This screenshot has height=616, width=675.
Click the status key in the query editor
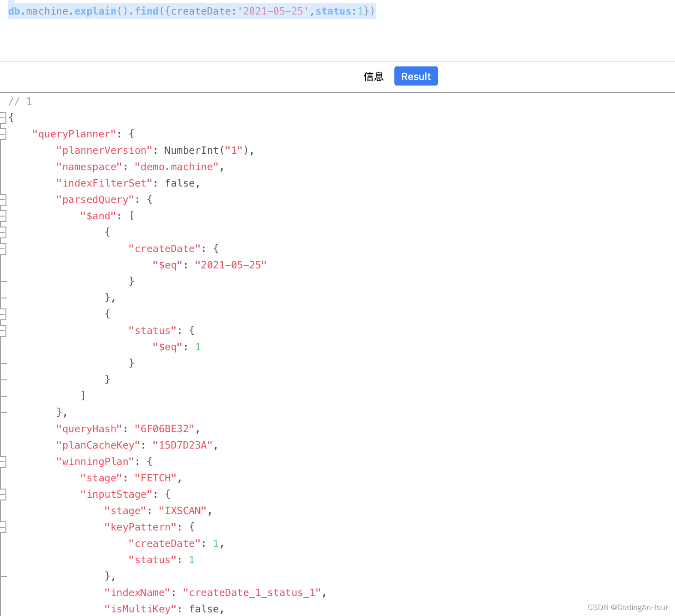pos(333,11)
